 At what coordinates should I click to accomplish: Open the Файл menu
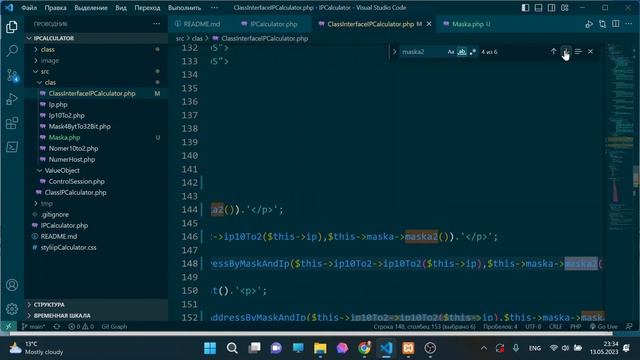point(29,8)
